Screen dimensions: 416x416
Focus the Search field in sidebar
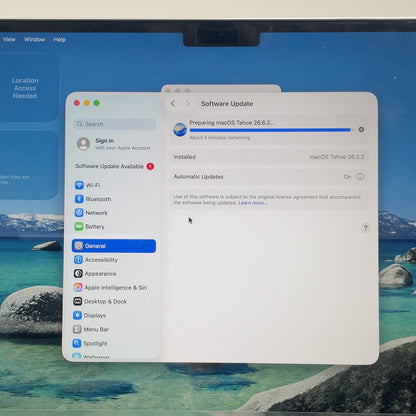tap(115, 124)
